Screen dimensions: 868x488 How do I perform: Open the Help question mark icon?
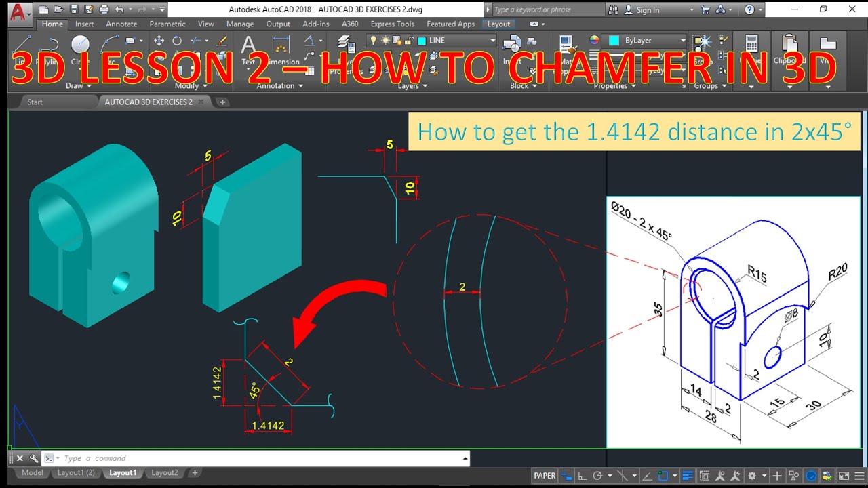[749, 9]
